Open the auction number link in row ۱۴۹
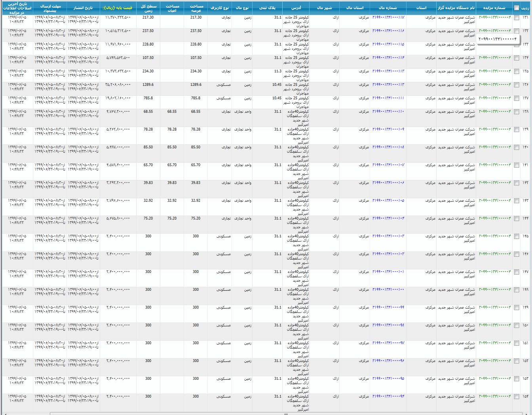 [495, 307]
